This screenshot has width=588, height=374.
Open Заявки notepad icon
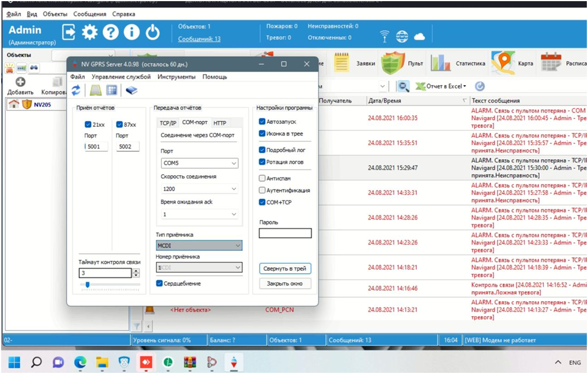tap(341, 63)
